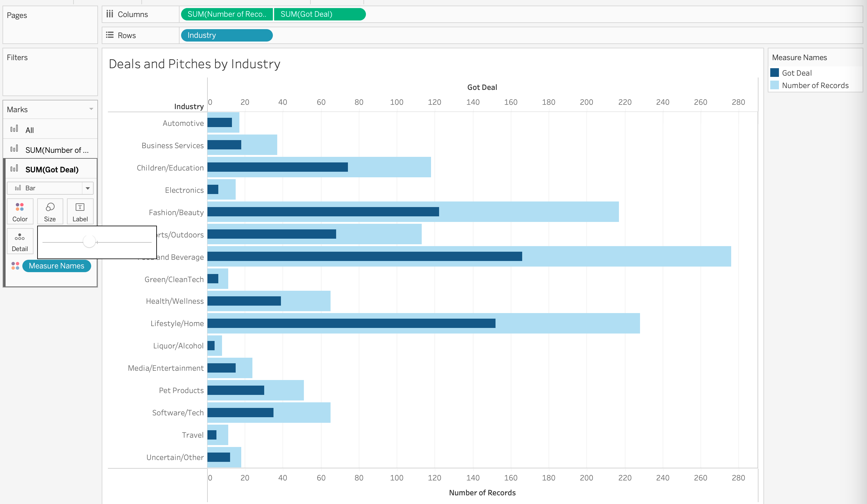Click the mark size slider handle
This screenshot has height=504, width=867.
point(89,241)
